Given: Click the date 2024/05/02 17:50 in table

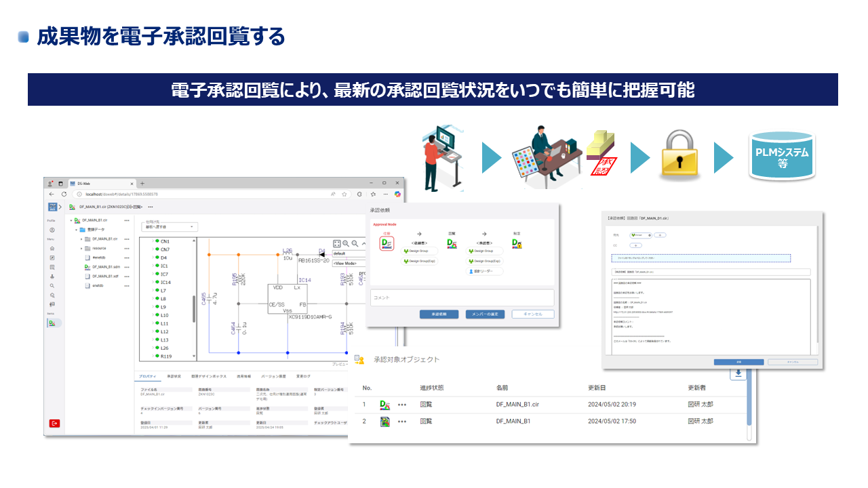Looking at the screenshot, I should pyautogui.click(x=612, y=422).
